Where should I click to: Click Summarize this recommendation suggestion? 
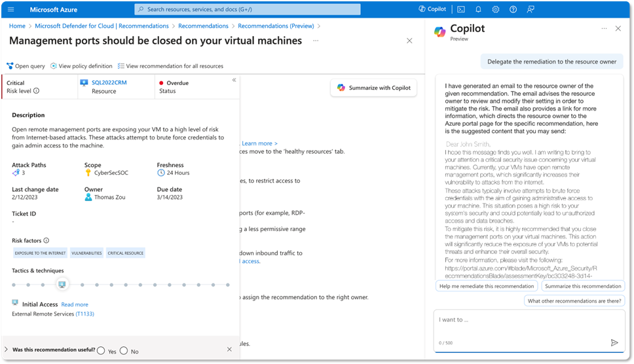pyautogui.click(x=583, y=286)
